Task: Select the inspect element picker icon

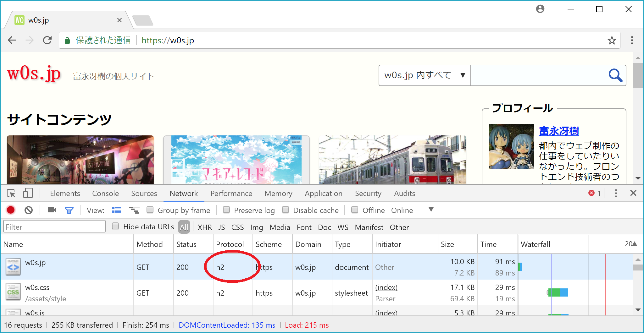Action: click(x=11, y=193)
